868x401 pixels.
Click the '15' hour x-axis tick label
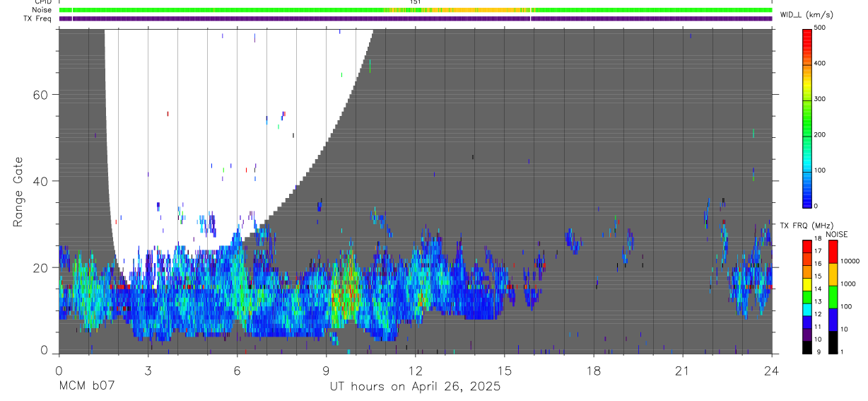(505, 370)
